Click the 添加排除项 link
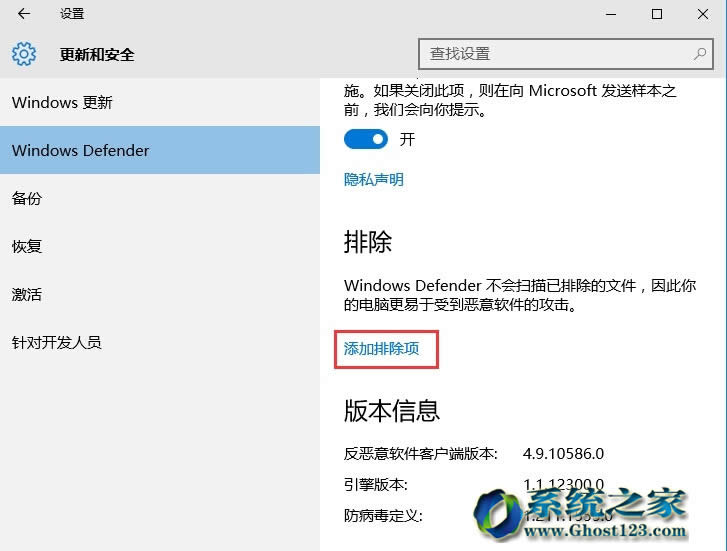Viewport: 727px width, 551px height. click(x=382, y=349)
